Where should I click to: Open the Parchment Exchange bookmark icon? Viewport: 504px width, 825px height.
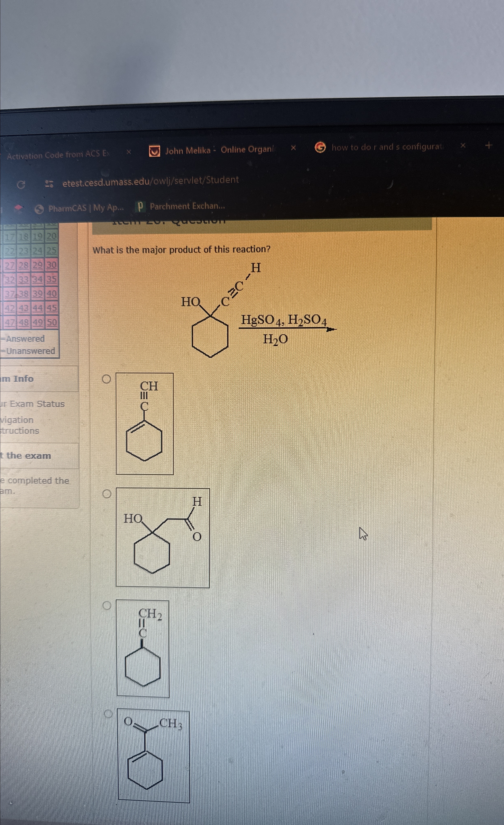(140, 207)
